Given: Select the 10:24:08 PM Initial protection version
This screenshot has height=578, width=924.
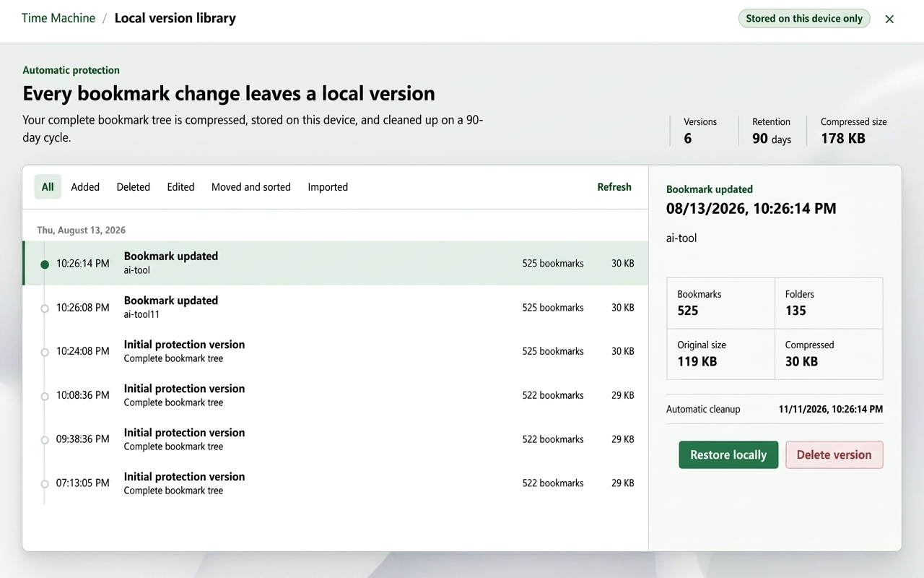Looking at the screenshot, I should (x=335, y=351).
